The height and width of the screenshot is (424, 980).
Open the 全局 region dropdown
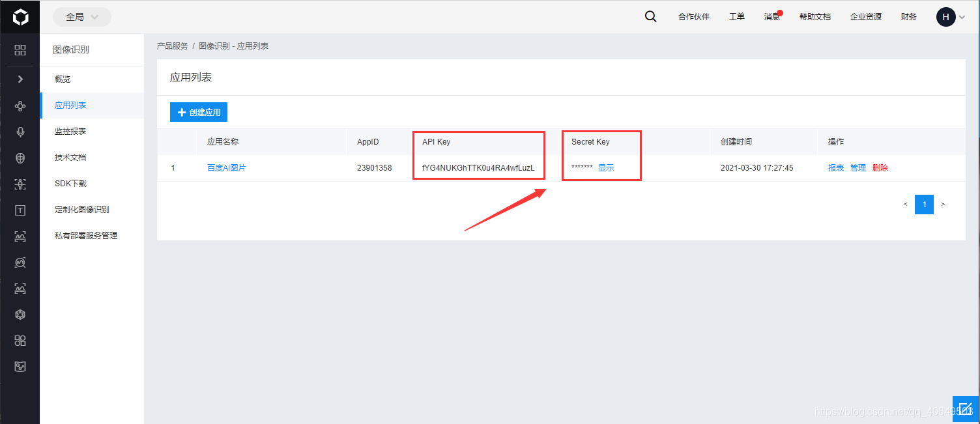pyautogui.click(x=82, y=17)
